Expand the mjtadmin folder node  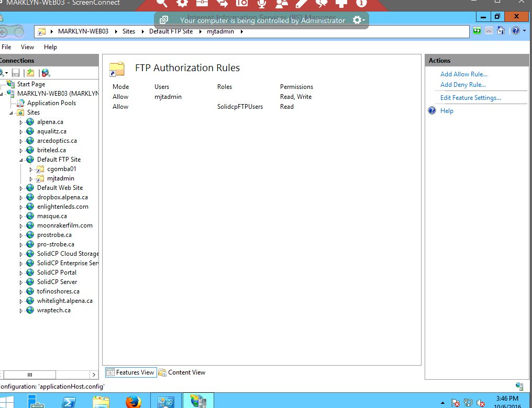pyautogui.click(x=31, y=179)
